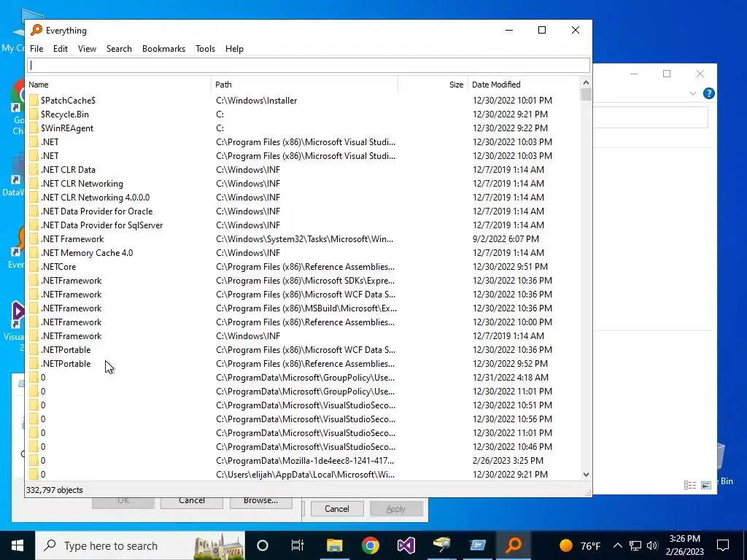Sort results by Date Modified column header
Image resolution: width=747 pixels, height=560 pixels.
pyautogui.click(x=524, y=85)
